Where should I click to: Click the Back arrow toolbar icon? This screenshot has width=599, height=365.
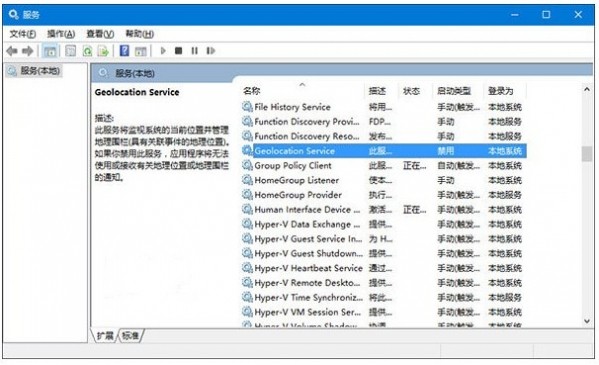pyautogui.click(x=12, y=51)
